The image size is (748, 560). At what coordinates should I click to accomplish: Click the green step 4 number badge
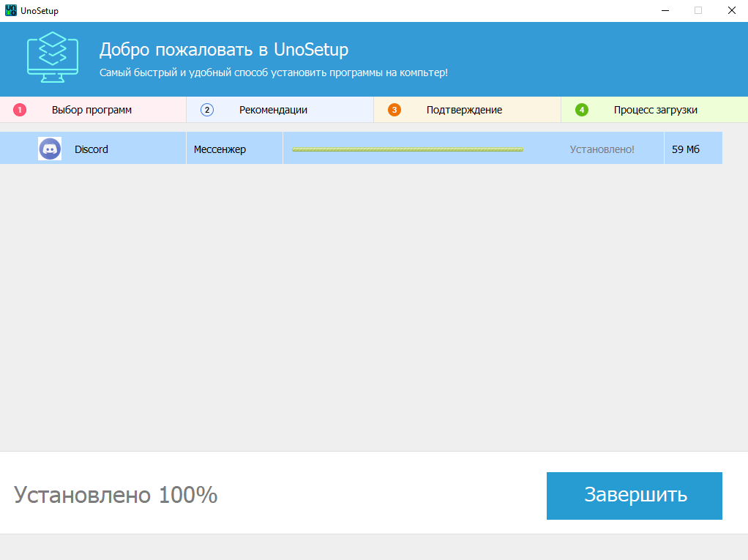pyautogui.click(x=582, y=110)
